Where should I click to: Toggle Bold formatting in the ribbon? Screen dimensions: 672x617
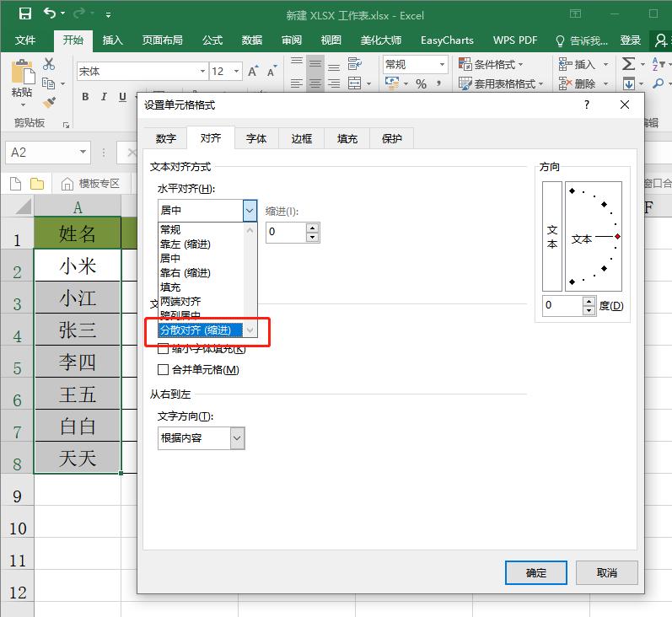pos(85,97)
